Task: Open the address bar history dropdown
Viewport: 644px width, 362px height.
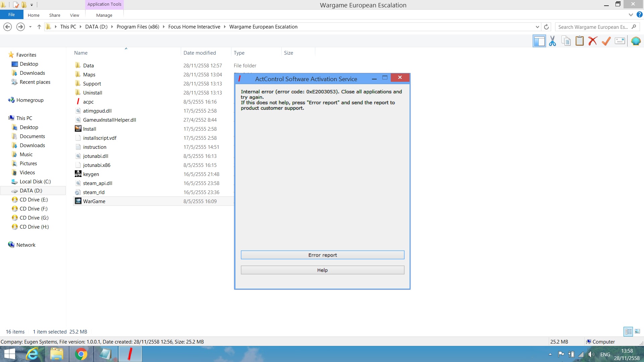Action: click(537, 27)
